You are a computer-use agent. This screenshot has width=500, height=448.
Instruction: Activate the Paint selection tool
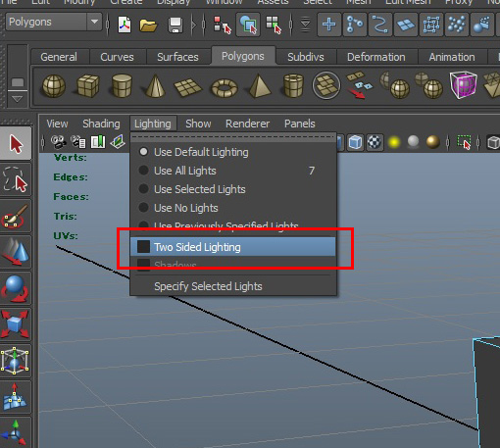16,216
